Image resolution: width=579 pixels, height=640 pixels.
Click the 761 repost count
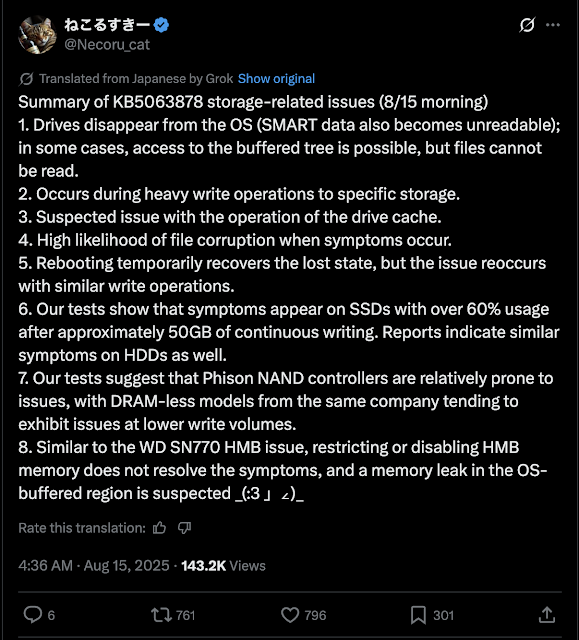tap(186, 615)
